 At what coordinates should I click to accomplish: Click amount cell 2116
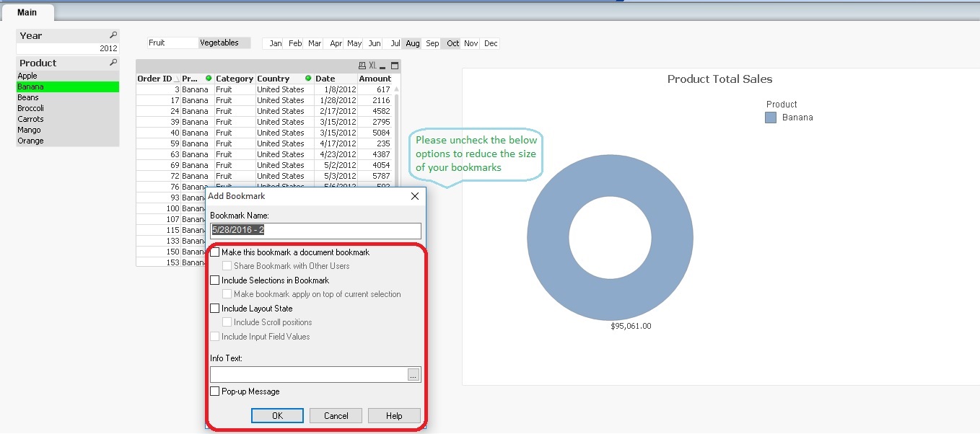tap(375, 100)
